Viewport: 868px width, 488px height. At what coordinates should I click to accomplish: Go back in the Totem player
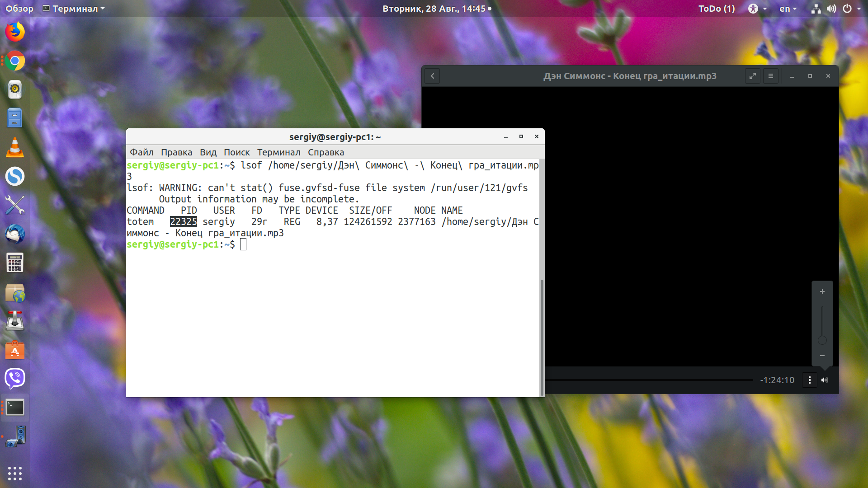pos(433,76)
